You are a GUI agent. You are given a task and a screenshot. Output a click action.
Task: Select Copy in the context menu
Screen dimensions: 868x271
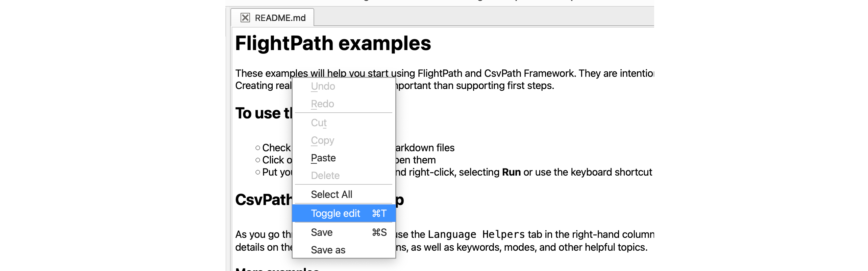(322, 140)
